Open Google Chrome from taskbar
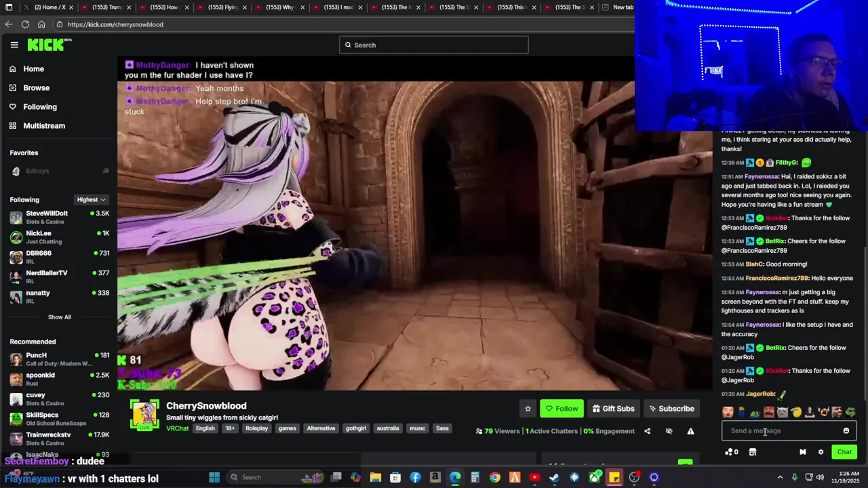Image resolution: width=868 pixels, height=488 pixels. [x=495, y=477]
